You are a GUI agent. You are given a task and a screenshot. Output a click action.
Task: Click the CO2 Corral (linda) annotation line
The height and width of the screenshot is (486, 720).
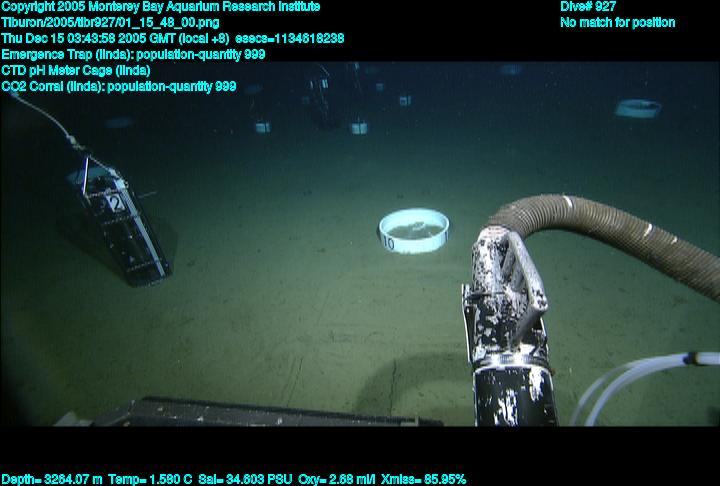[118, 87]
